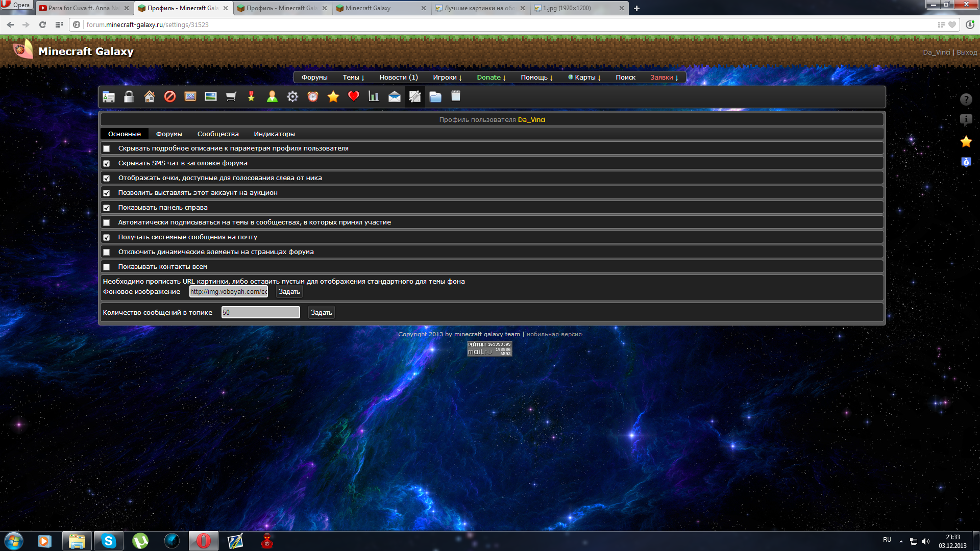The width and height of the screenshot is (980, 551).
Task: Click the gold star icon in profile toolbar
Action: (333, 96)
